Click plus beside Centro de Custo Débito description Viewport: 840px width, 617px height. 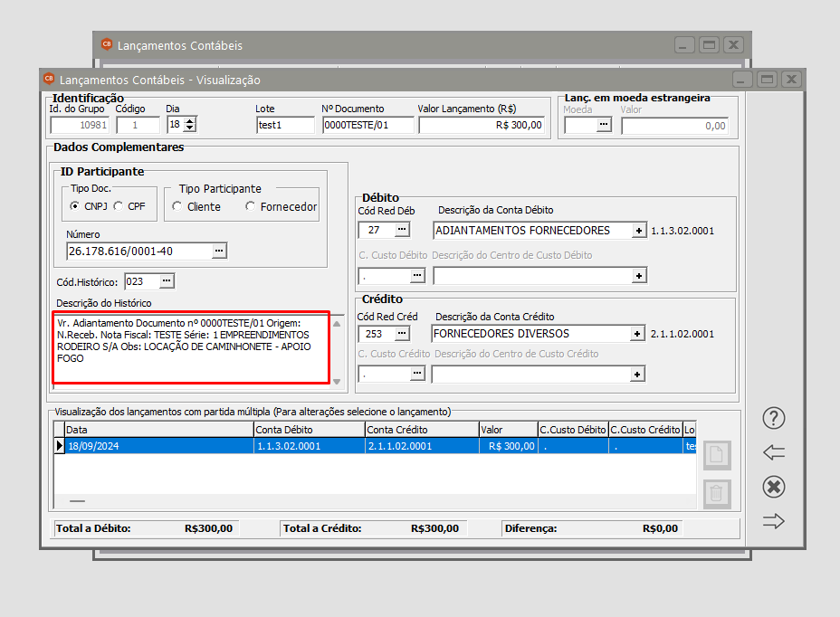[x=638, y=276]
